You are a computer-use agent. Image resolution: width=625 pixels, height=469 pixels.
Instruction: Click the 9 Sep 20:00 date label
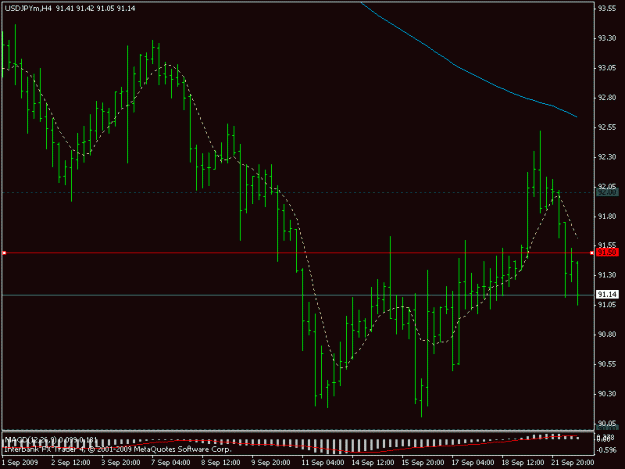(x=271, y=463)
